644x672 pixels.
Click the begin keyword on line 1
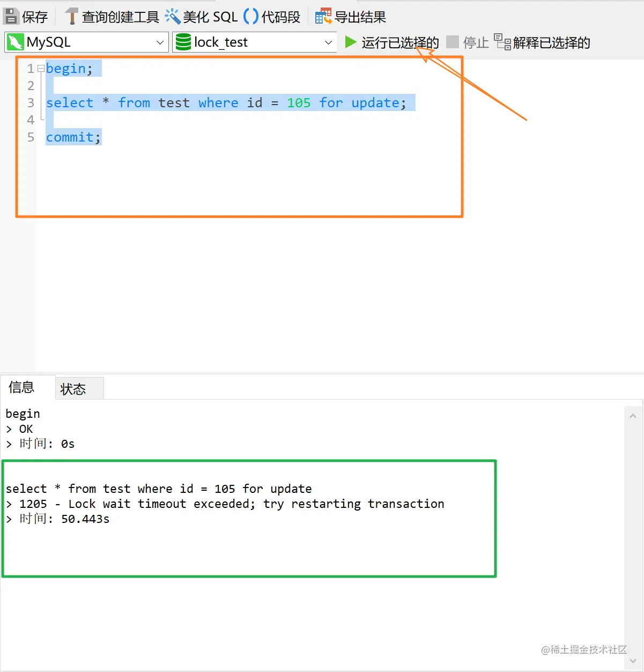pos(66,69)
